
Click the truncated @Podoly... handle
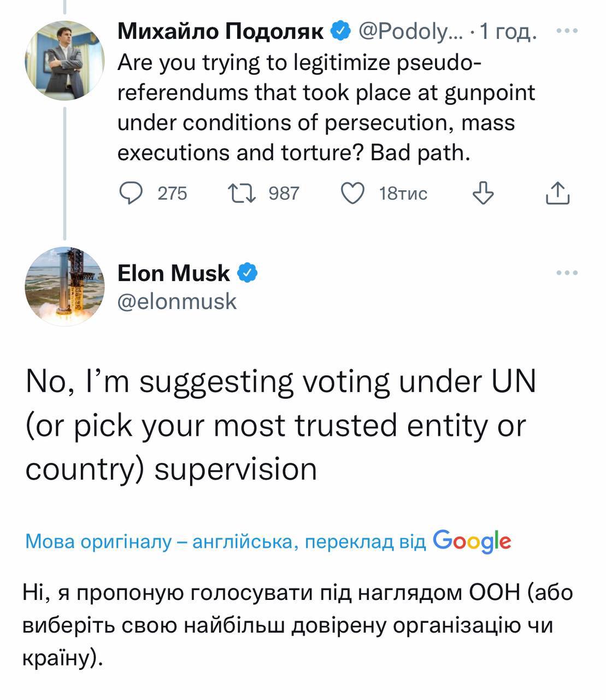pos(409,32)
